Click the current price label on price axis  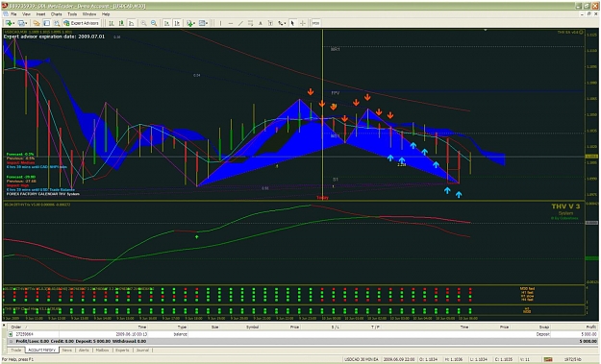[591, 157]
